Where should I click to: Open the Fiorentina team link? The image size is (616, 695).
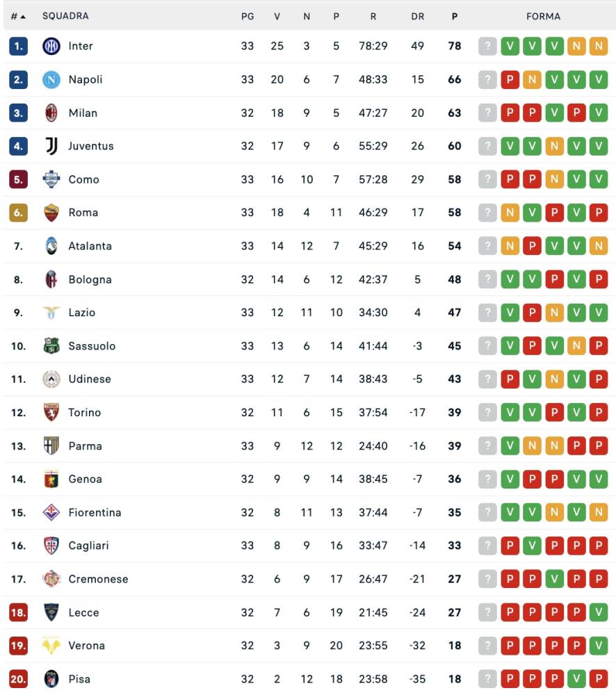[95, 512]
